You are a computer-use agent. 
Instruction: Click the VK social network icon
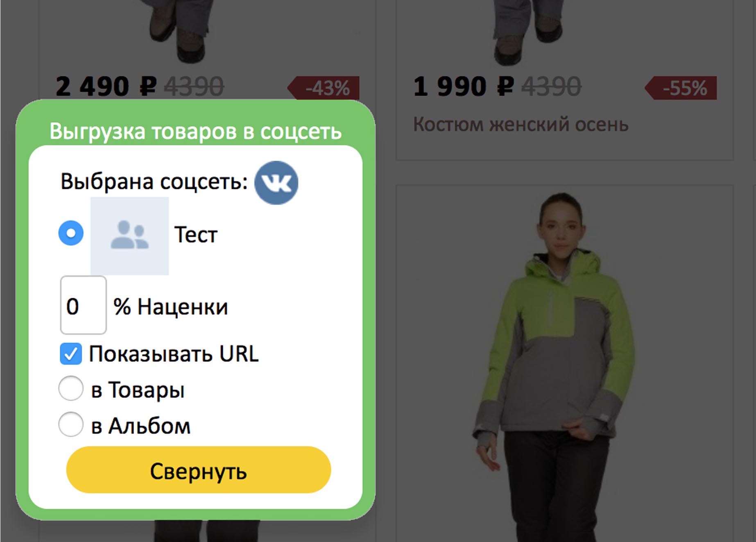[x=276, y=183]
